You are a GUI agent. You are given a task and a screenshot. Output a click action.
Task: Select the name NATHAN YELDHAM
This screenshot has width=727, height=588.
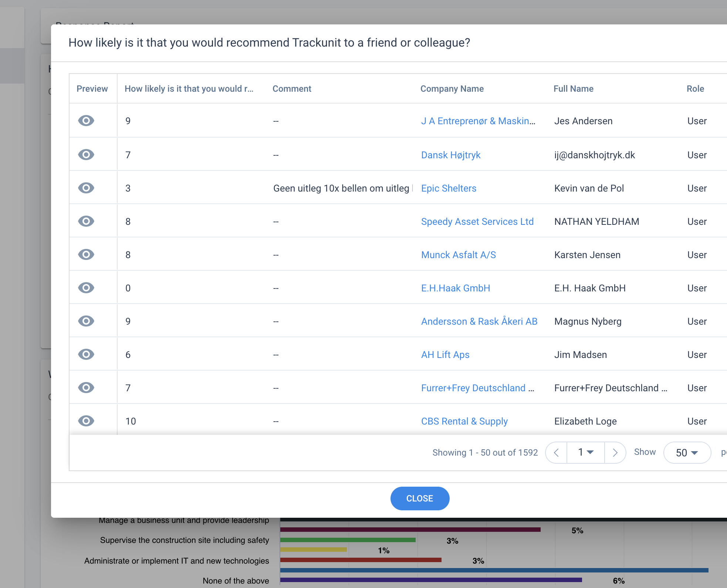coord(596,222)
